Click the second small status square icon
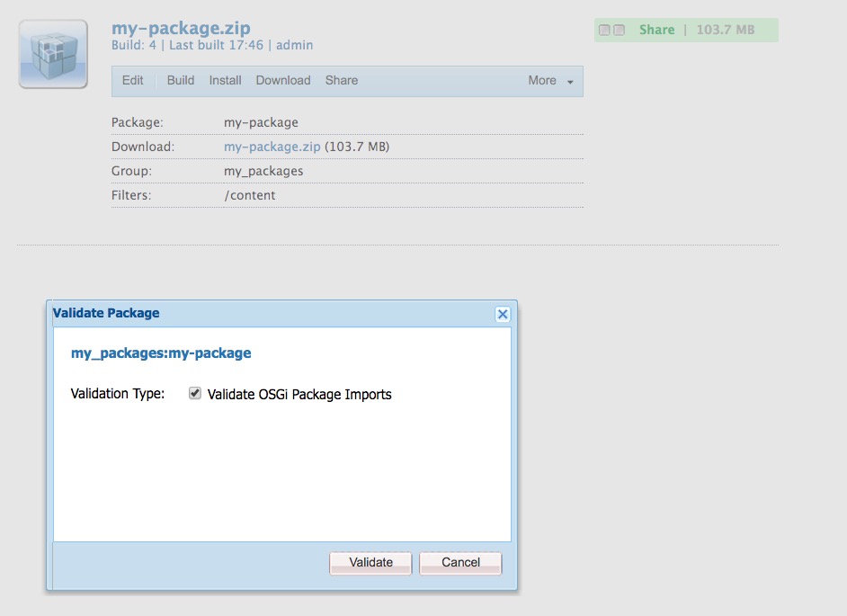 [620, 31]
